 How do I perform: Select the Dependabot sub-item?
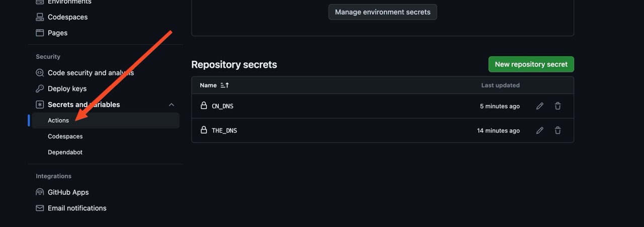(x=65, y=152)
